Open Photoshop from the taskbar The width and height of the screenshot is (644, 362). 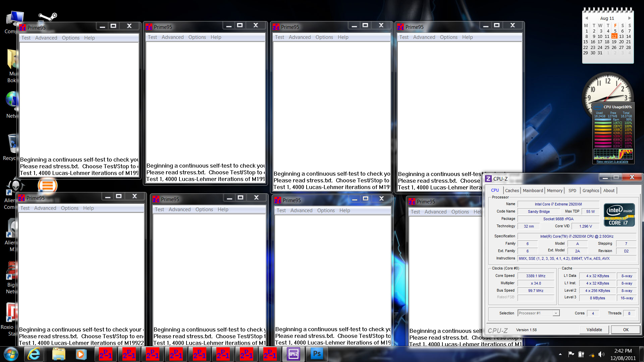[x=317, y=354]
